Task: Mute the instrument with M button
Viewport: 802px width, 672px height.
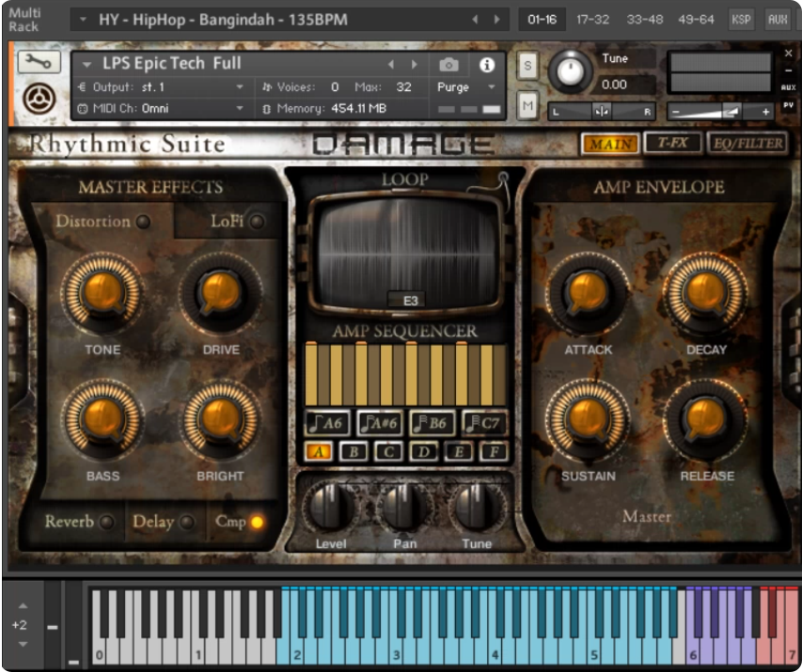Action: coord(527,106)
